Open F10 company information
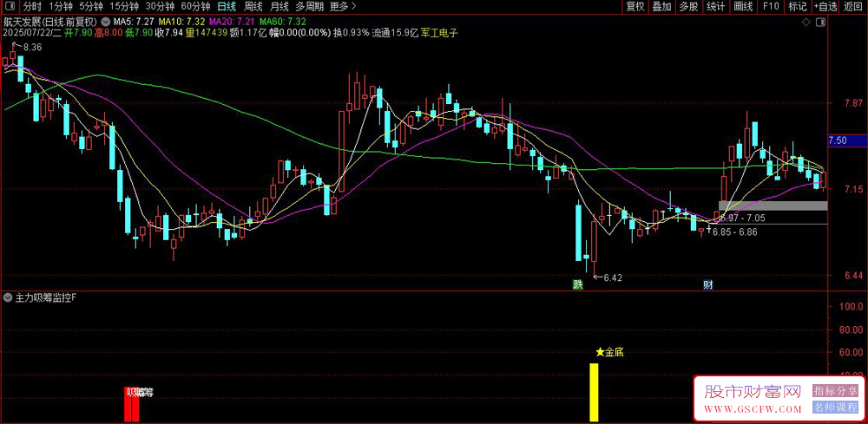The image size is (868, 424). [x=771, y=7]
